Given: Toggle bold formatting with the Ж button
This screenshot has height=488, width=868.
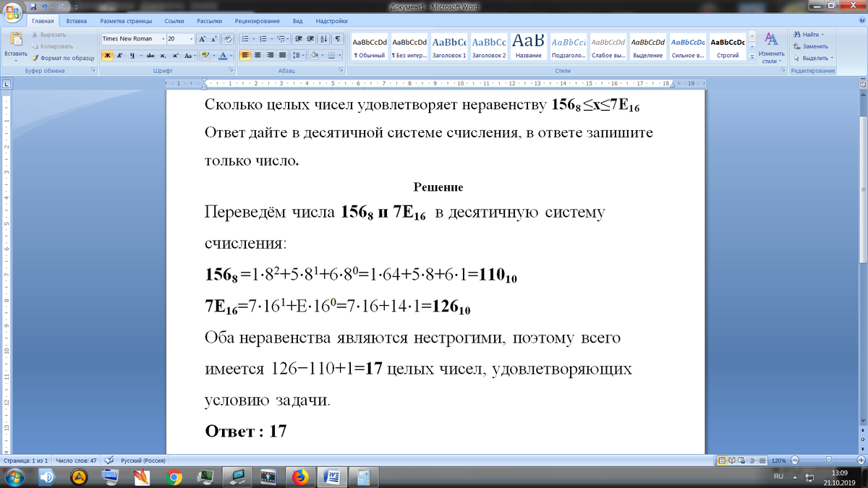Looking at the screenshot, I should pos(107,56).
